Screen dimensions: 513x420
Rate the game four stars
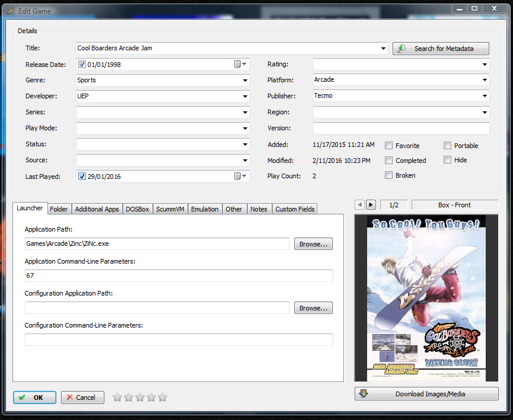point(151,397)
